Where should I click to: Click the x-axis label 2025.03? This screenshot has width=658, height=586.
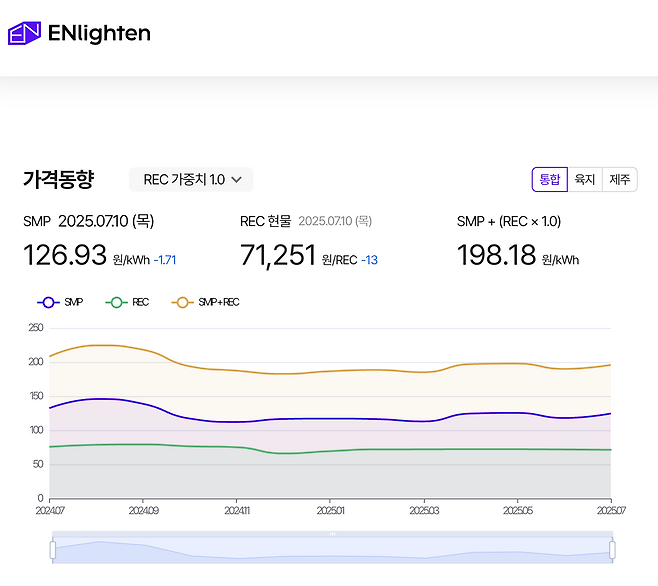[x=424, y=510]
